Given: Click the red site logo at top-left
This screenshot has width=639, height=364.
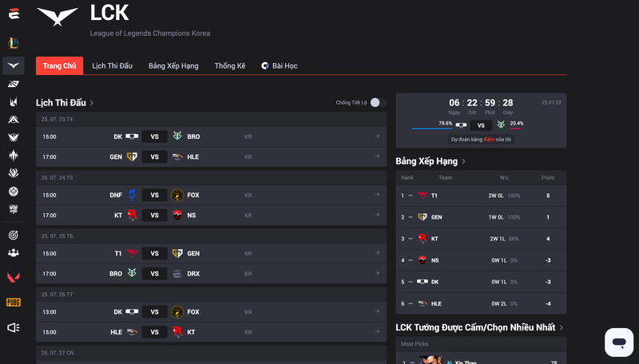Looking at the screenshot, I should click(x=14, y=12).
